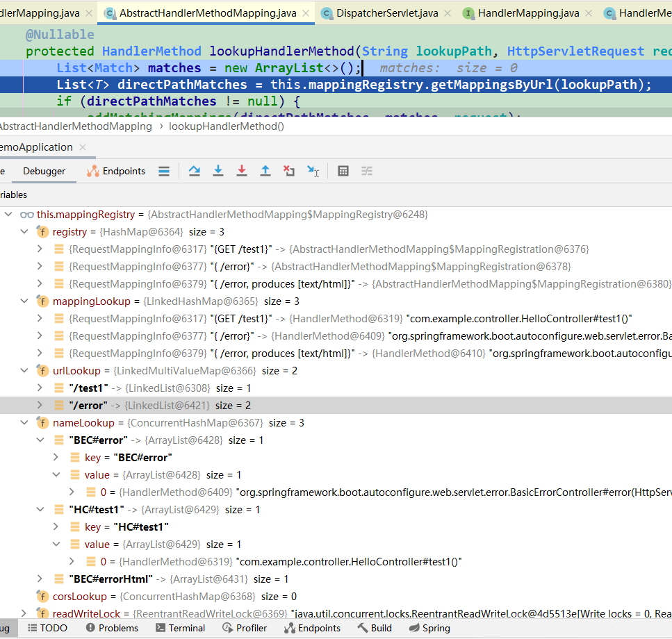Click lookupHandlerMethod() breadcrumb

[227, 126]
